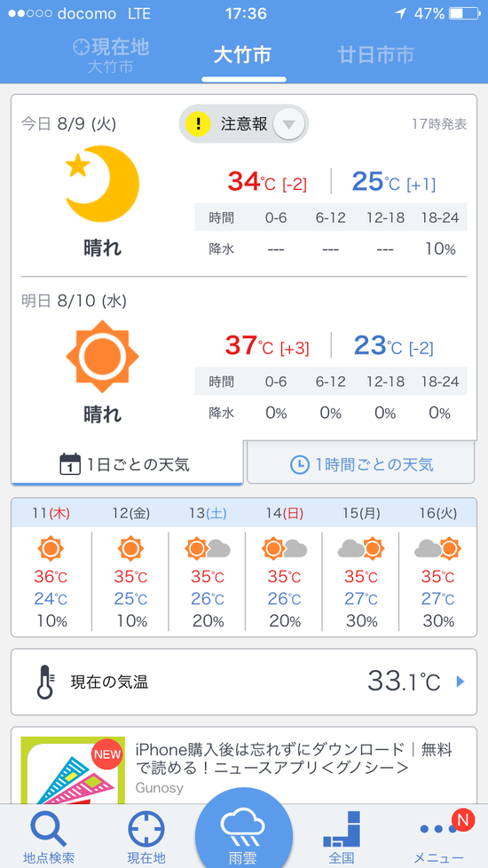
Task: Switch to 1時間ごとの天気 view
Action: pyautogui.click(x=361, y=464)
